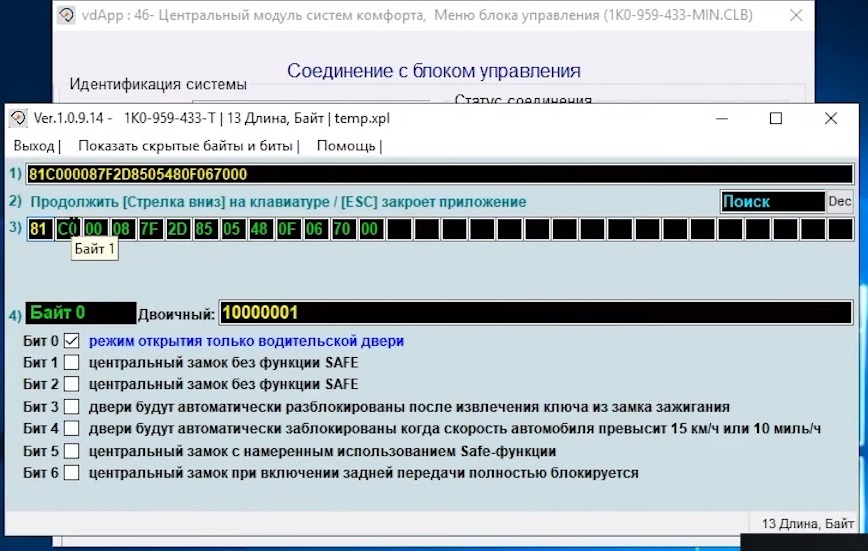
Task: Enable Бит 6 full lock on reverse gear
Action: 71,473
